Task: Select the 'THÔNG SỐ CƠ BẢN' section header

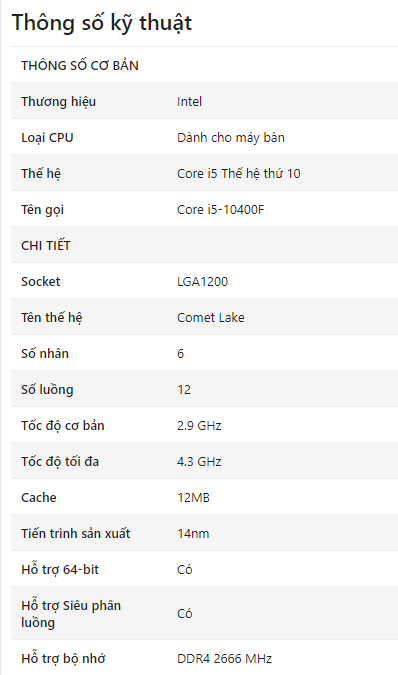Action: tap(80, 65)
